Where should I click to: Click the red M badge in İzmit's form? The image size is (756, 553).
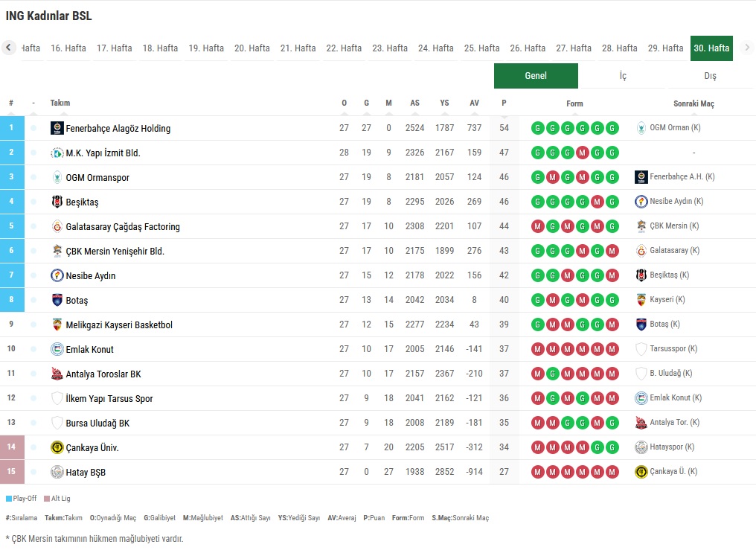pos(582,153)
